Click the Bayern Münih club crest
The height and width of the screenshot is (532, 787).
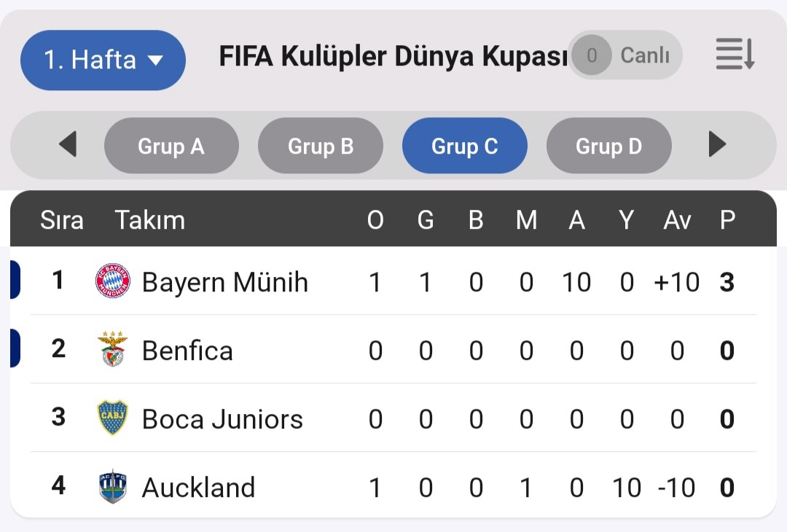click(113, 281)
